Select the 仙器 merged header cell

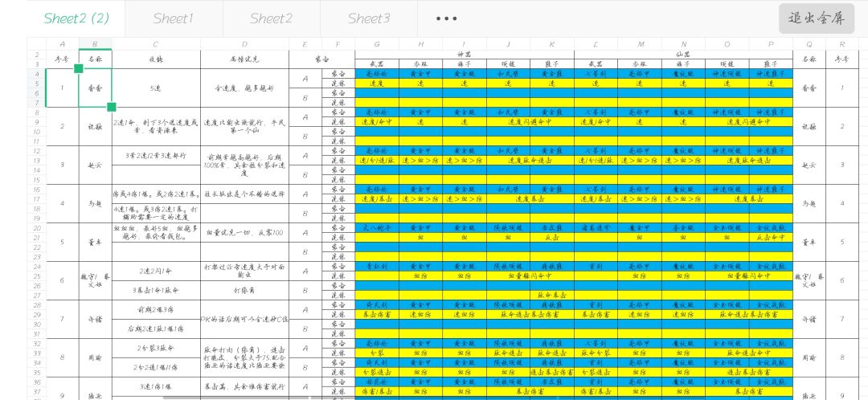[x=684, y=55]
